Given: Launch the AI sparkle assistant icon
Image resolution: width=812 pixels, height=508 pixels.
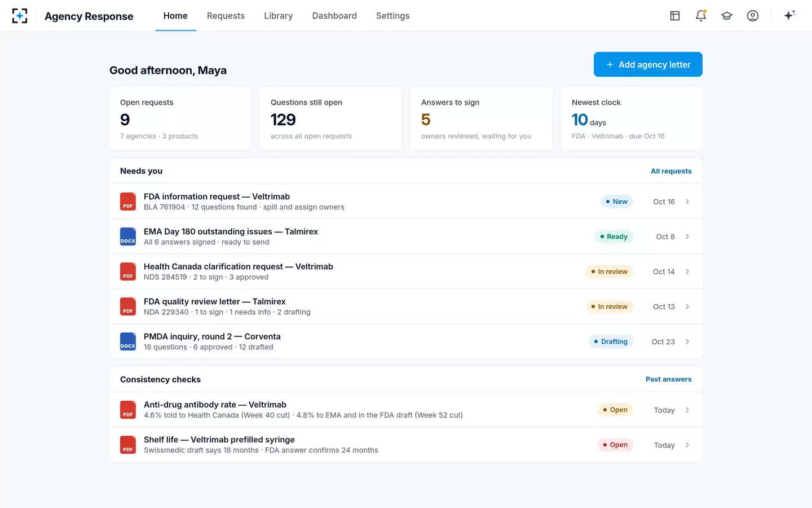Looking at the screenshot, I should pyautogui.click(x=789, y=15).
